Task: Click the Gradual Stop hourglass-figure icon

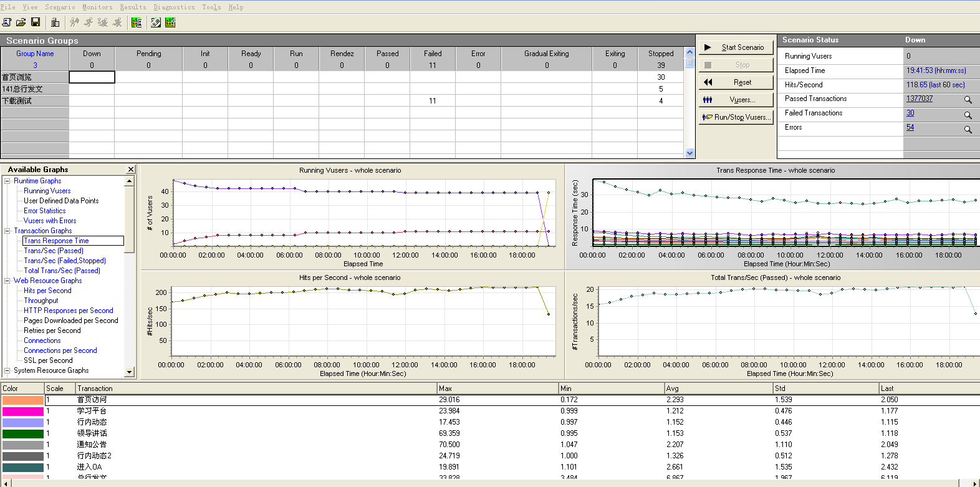Action: click(103, 22)
